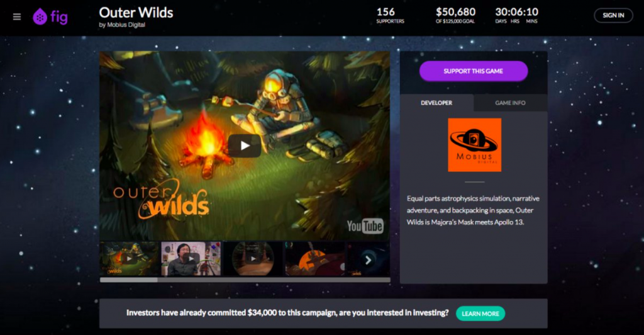Image resolution: width=644 pixels, height=335 pixels.
Task: Click the fig logo
Action: click(50, 17)
